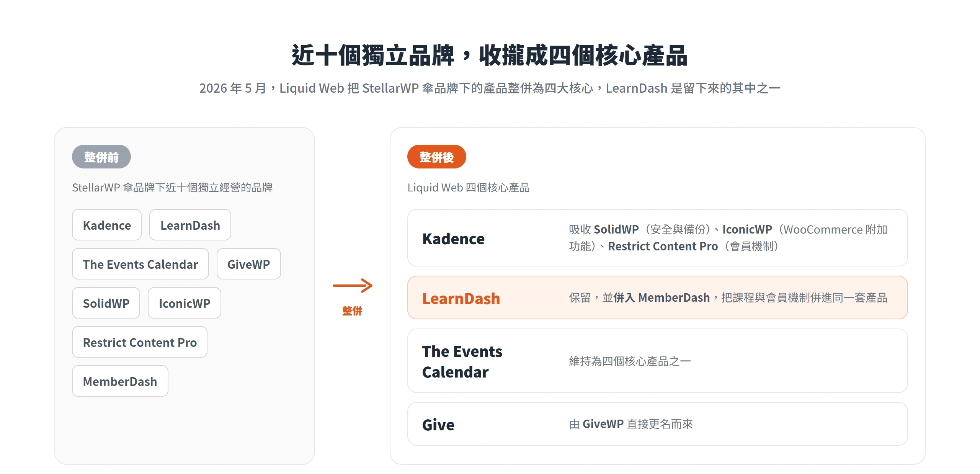Click the 整併前 gray badge
Screen dimensions: 980x474
click(x=101, y=157)
